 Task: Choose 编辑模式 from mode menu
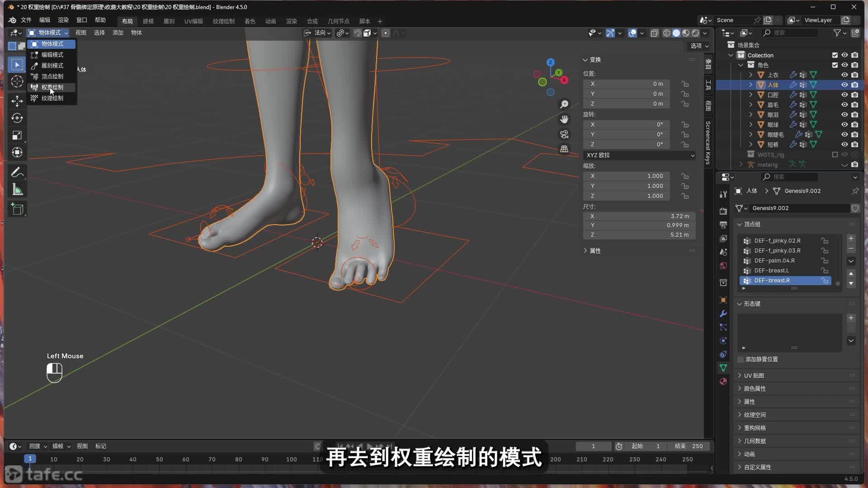click(x=52, y=55)
